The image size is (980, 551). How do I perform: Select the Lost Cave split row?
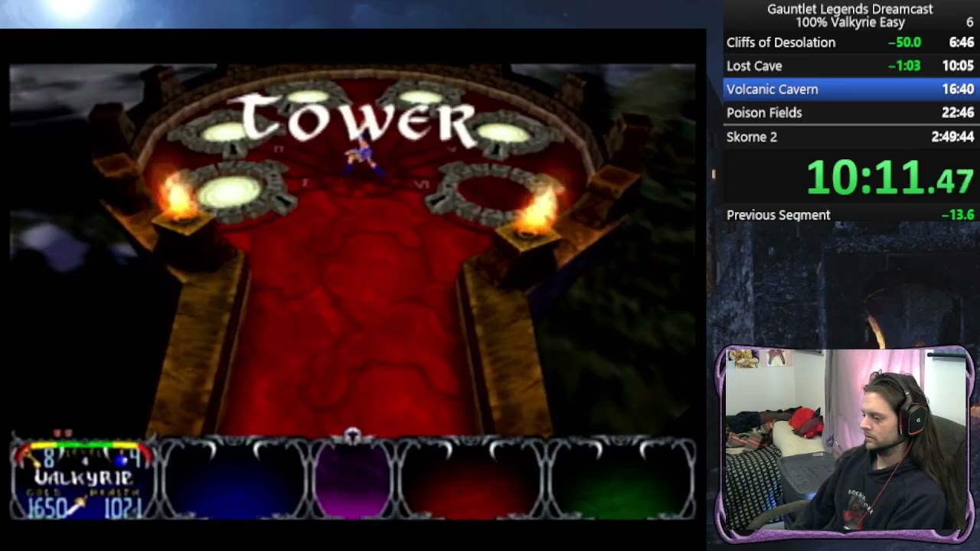tap(850, 66)
